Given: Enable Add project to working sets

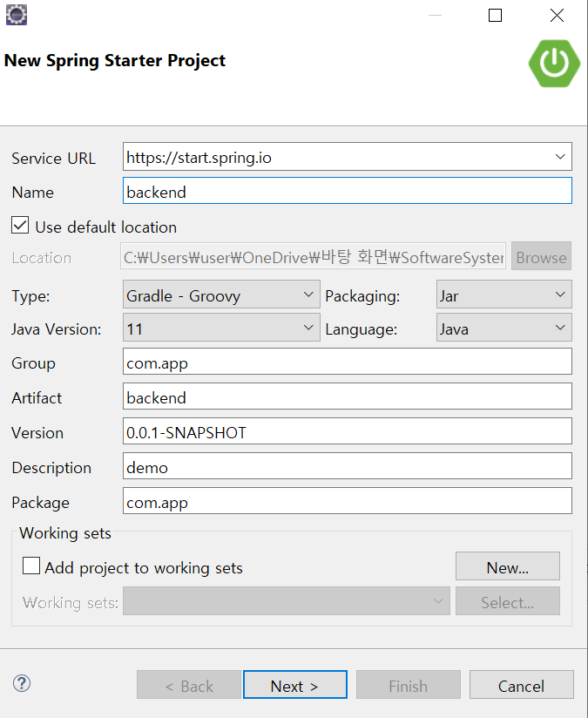Looking at the screenshot, I should point(30,566).
